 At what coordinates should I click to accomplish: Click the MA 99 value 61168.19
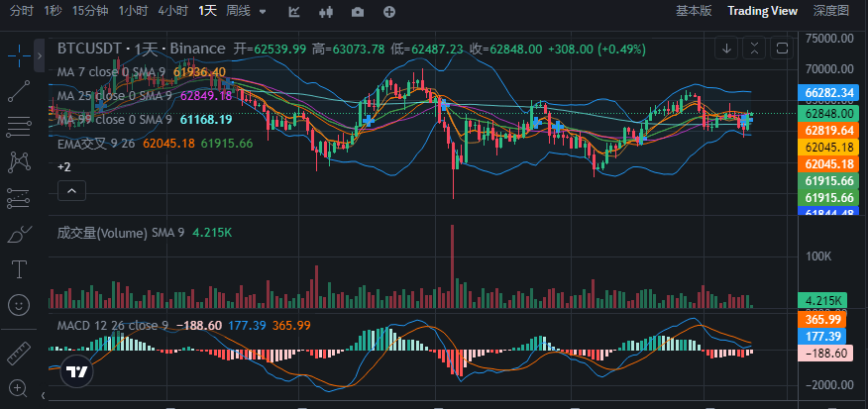[206, 120]
